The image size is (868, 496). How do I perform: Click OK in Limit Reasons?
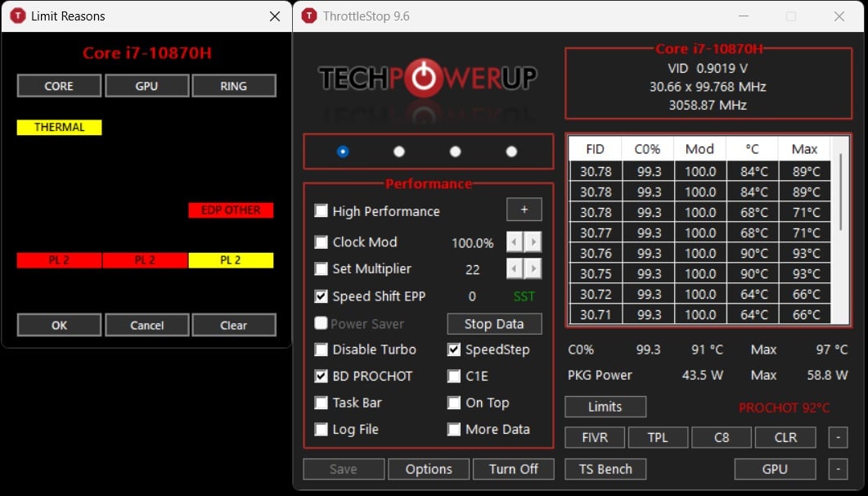(x=59, y=325)
